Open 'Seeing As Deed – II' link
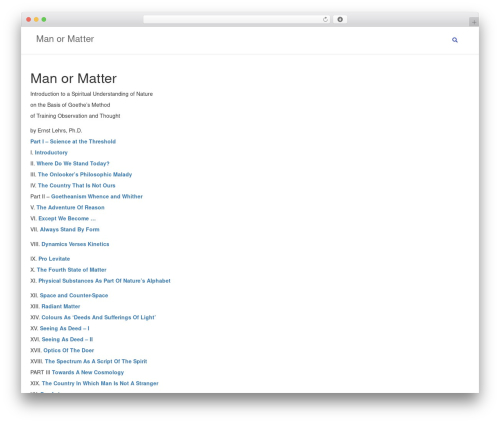Screen dimensions: 500x423 [x=67, y=339]
